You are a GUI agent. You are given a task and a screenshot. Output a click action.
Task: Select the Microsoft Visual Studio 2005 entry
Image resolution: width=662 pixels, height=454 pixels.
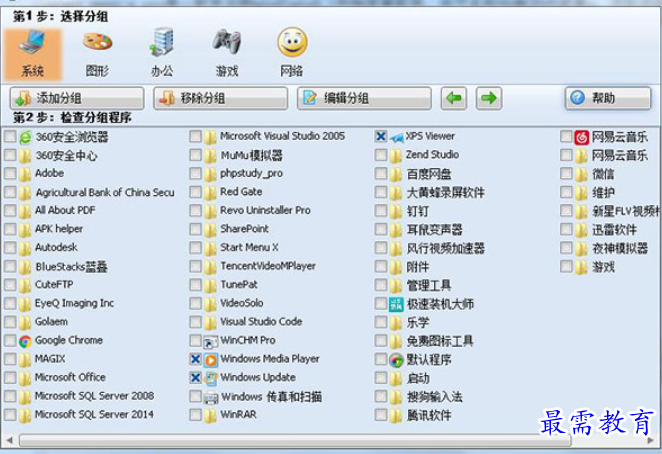click(x=282, y=136)
